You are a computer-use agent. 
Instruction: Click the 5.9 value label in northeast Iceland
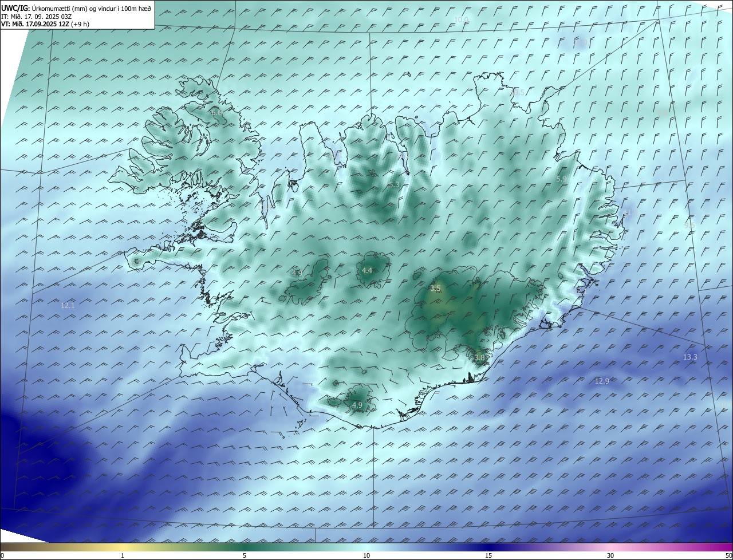[x=562, y=179]
